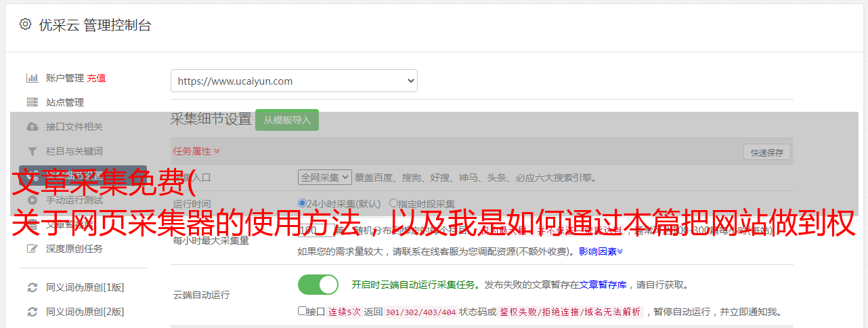Viewport: 868px width, 328px height.
Task: Select 同义词伪原创[2版] menu item
Action: [x=85, y=312]
